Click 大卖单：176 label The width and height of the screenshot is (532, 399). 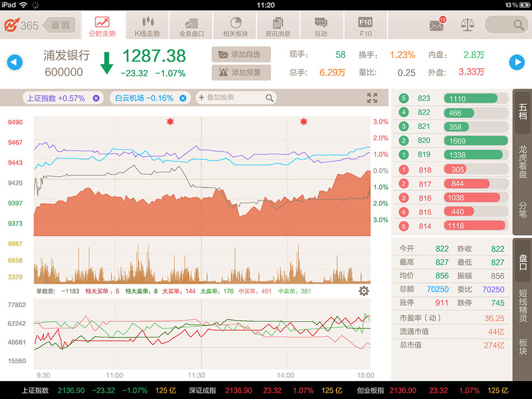click(x=217, y=291)
